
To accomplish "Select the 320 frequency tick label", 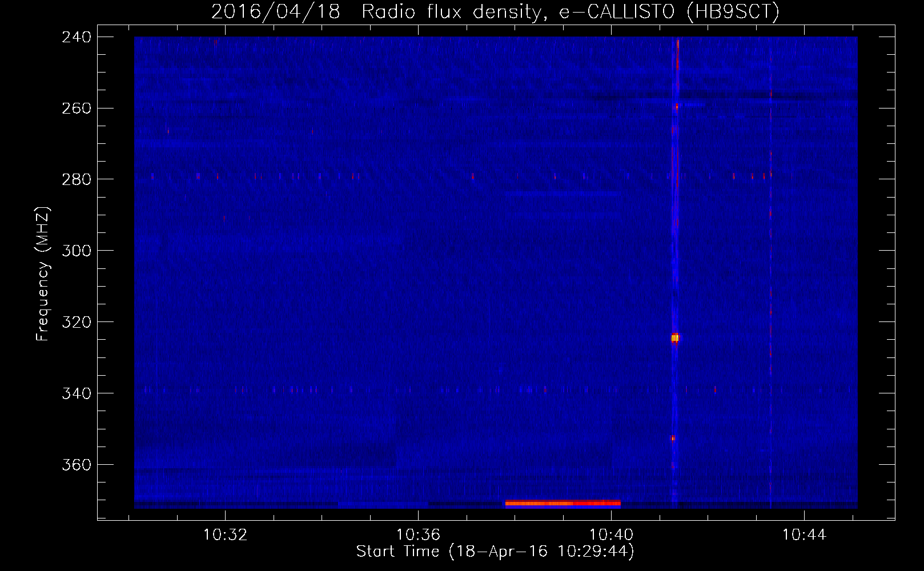I will coord(77,323).
